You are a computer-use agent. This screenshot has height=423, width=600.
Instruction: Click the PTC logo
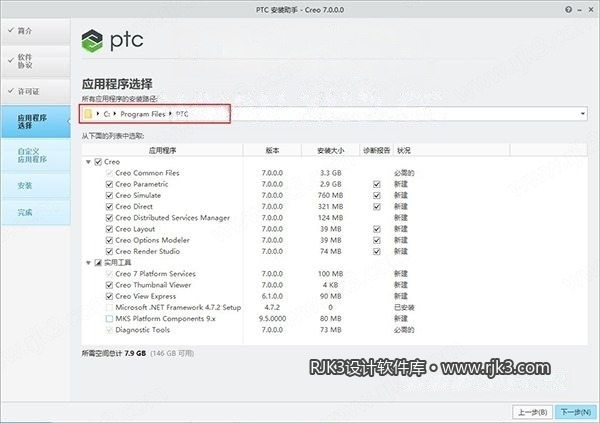coord(112,41)
